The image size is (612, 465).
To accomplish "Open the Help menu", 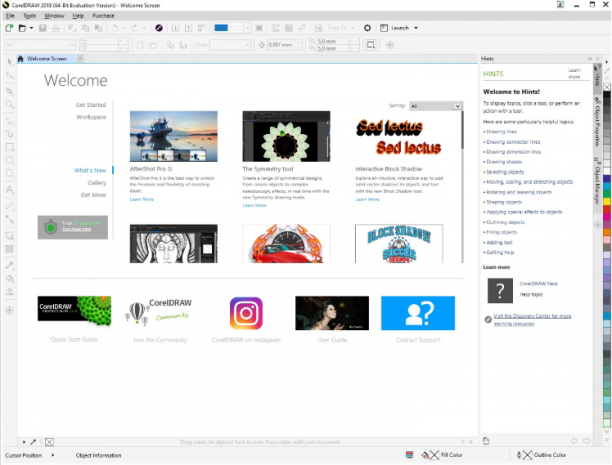I will (78, 16).
